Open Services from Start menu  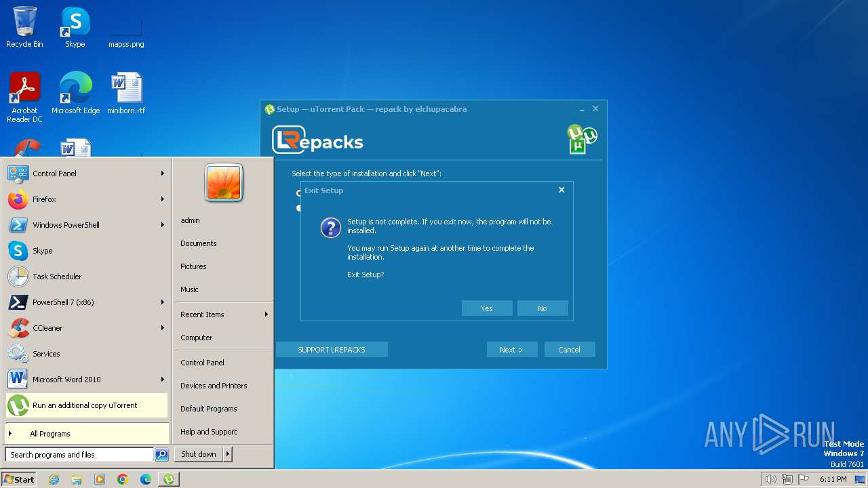pos(86,354)
